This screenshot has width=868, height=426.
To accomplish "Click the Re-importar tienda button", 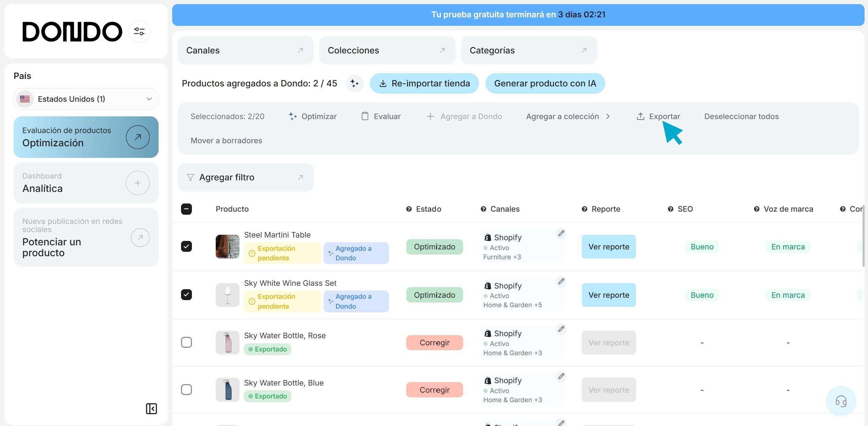I will pos(424,83).
